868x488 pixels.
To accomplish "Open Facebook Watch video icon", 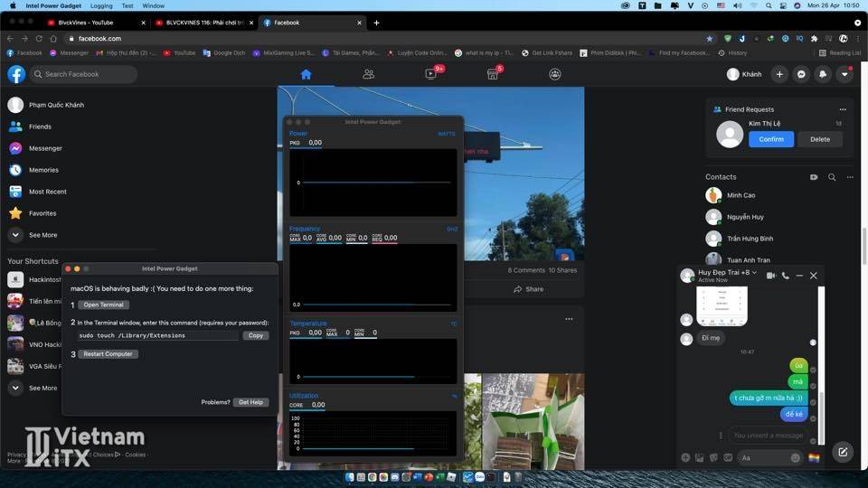I will pos(430,74).
